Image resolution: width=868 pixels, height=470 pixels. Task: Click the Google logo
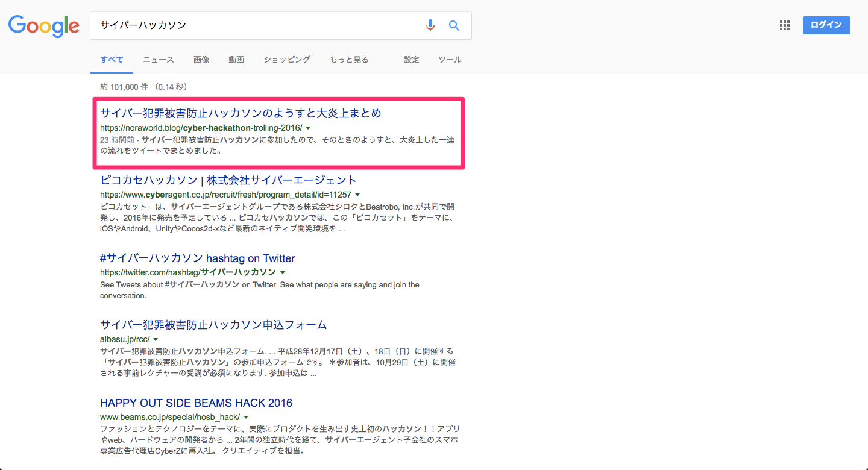43,25
